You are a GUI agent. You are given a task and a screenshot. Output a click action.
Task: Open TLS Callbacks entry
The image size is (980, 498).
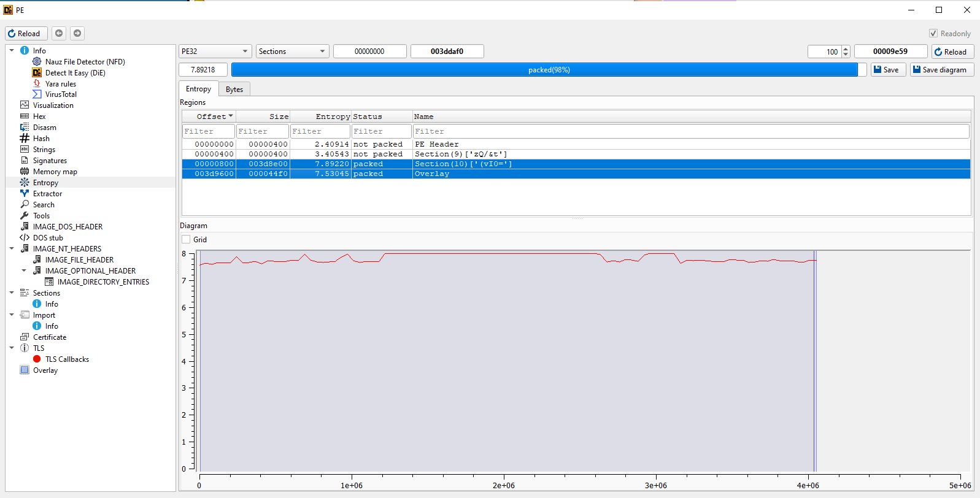click(x=67, y=359)
